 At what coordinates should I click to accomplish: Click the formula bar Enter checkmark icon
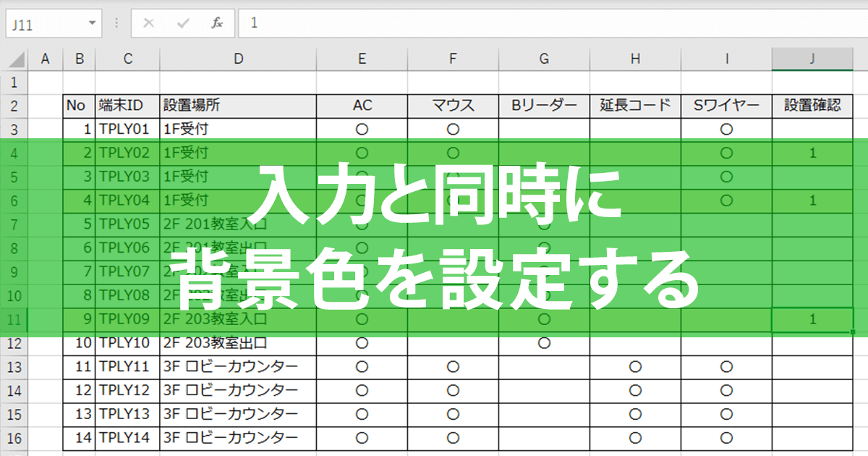tap(184, 23)
